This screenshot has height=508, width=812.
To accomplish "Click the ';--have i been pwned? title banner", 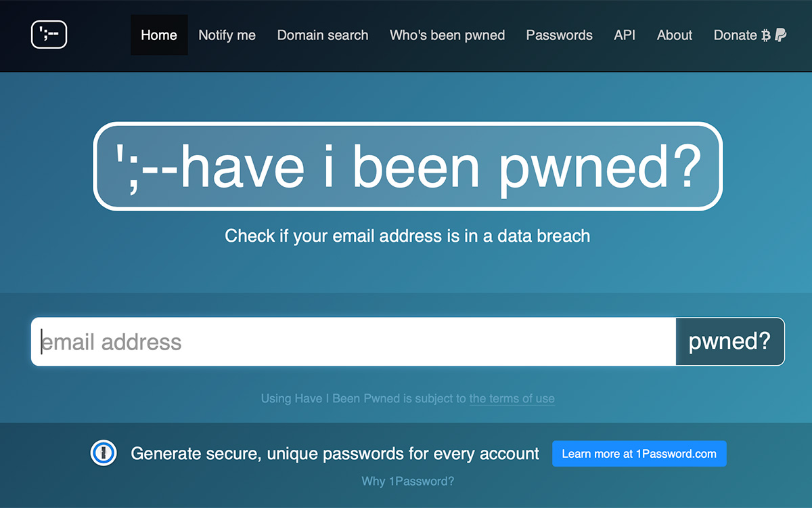I will (407, 167).
